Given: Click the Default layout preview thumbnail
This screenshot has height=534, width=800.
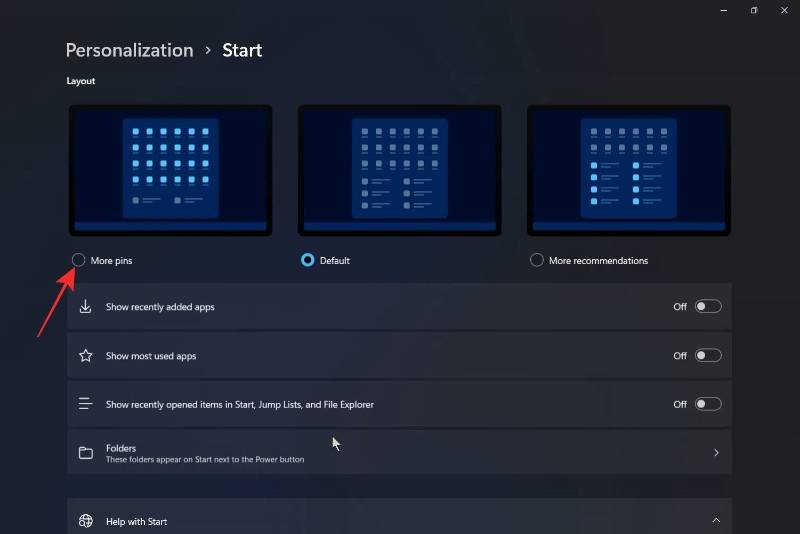Looking at the screenshot, I should click(399, 170).
